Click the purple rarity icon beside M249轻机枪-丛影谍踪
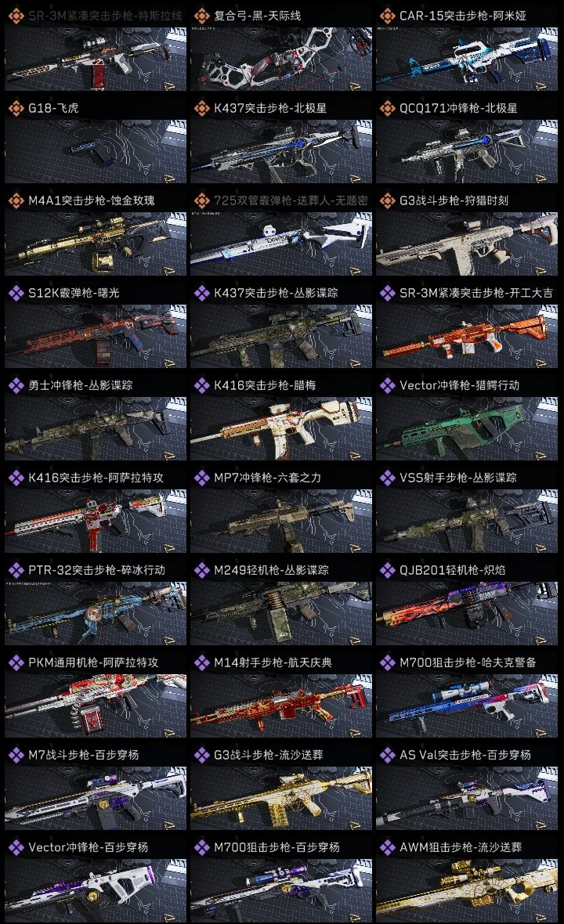This screenshot has height=924, width=564. pyautogui.click(x=201, y=570)
